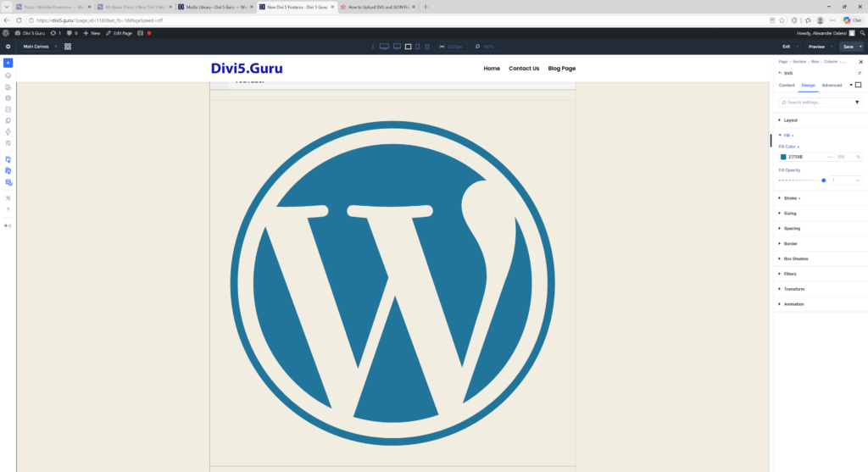The image size is (868, 472).
Task: Open the Layers view icon in left sidebar
Action: [8, 75]
